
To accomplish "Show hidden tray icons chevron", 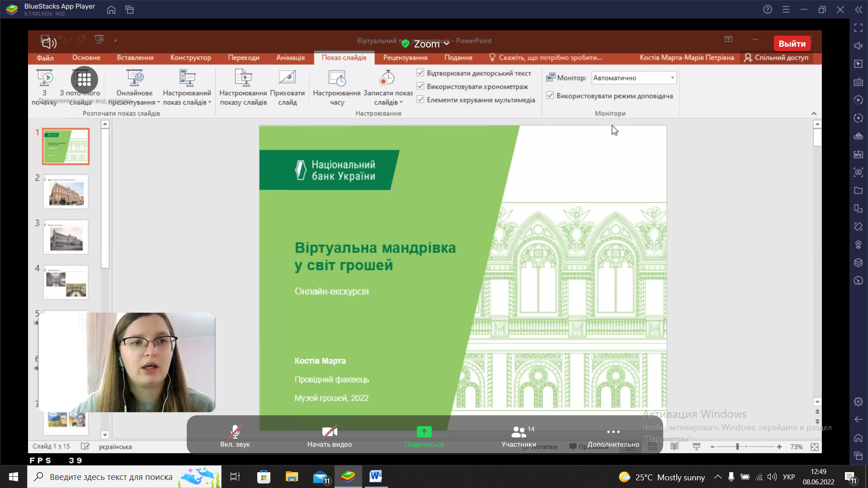I will 717,477.
